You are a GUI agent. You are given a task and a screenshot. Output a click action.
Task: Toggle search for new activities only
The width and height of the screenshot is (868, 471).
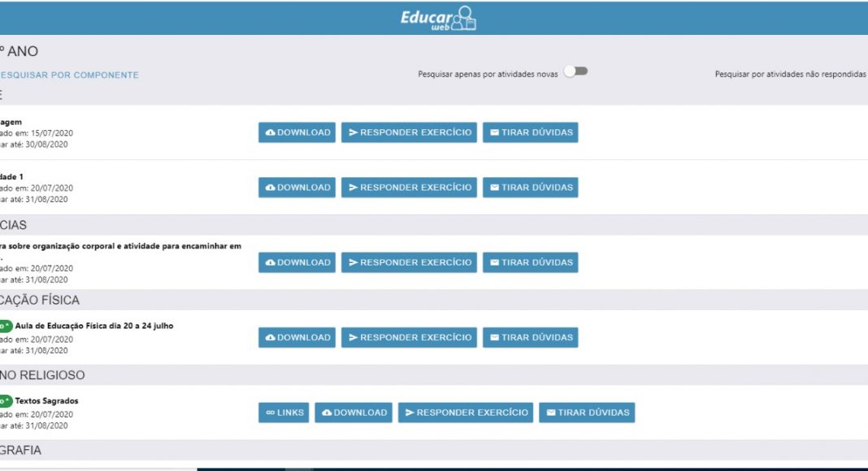pyautogui.click(x=575, y=71)
